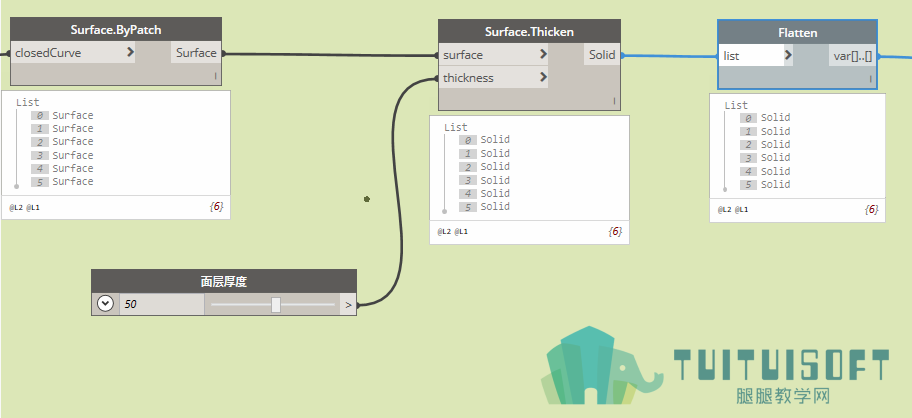Select the Surface.Thicken node title
Image resolution: width=912 pixels, height=418 pixels.
529,31
